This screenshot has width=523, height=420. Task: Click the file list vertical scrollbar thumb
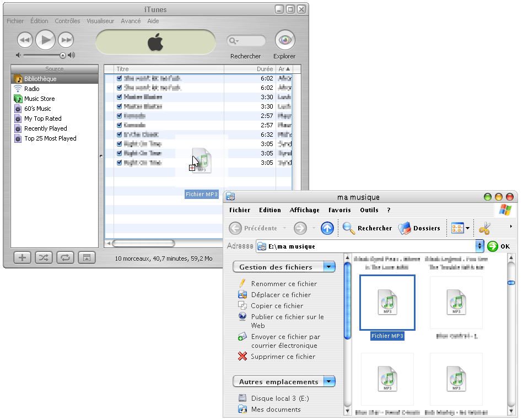[x=511, y=283]
